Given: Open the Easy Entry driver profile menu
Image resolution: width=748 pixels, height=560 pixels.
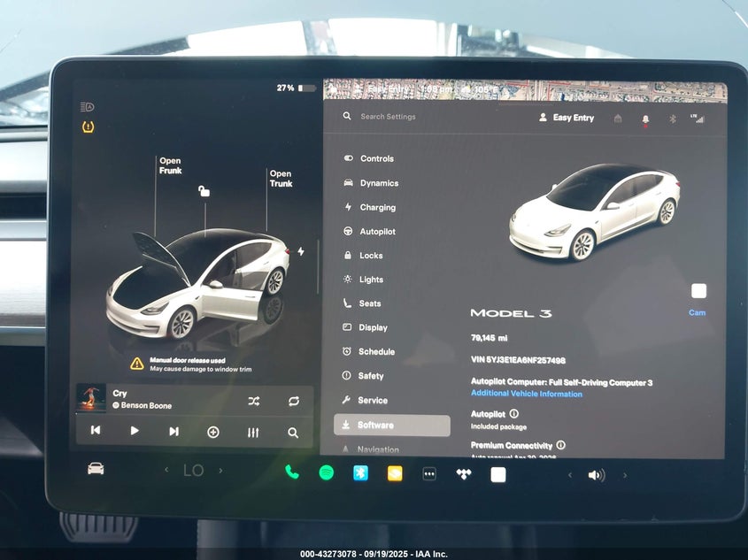Looking at the screenshot, I should (567, 118).
